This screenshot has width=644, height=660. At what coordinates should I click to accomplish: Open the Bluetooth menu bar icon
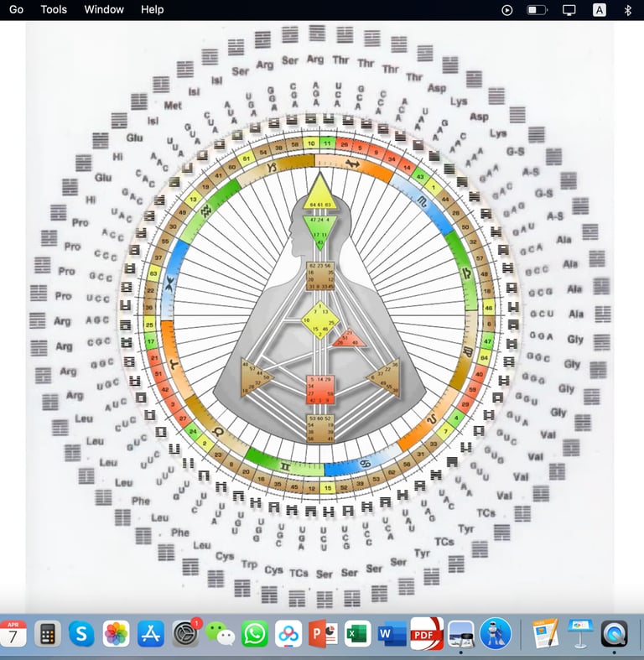pyautogui.click(x=627, y=10)
